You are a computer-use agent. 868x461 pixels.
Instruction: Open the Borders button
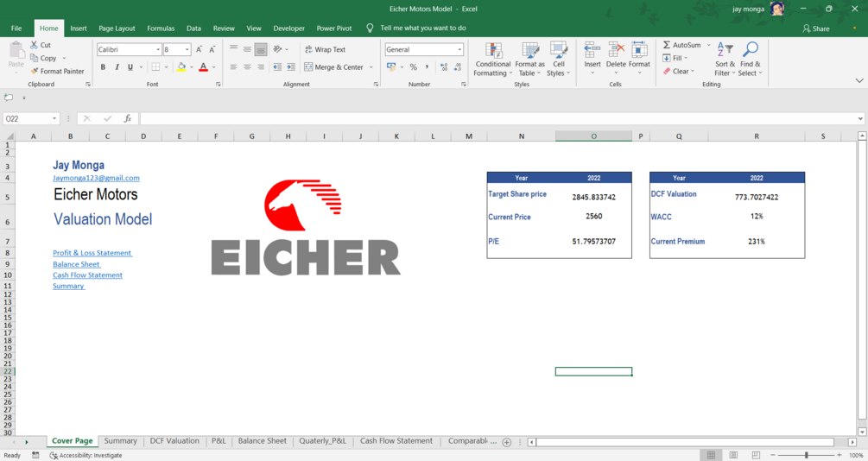[x=155, y=67]
